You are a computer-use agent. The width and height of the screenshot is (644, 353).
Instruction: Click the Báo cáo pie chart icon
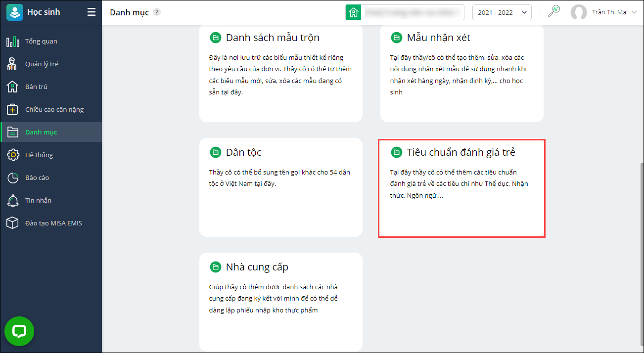click(13, 177)
